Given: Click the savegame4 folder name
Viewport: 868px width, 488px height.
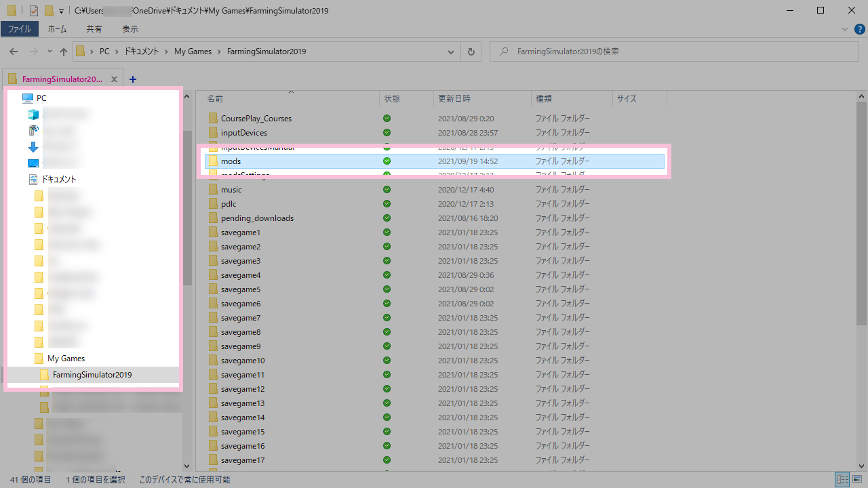Looking at the screenshot, I should pyautogui.click(x=241, y=275).
